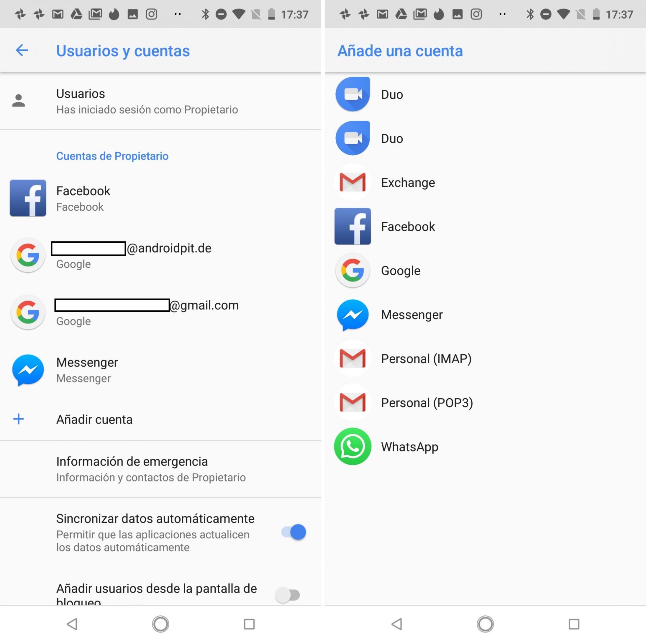Select Usuarios y cuentas menu title

(124, 51)
